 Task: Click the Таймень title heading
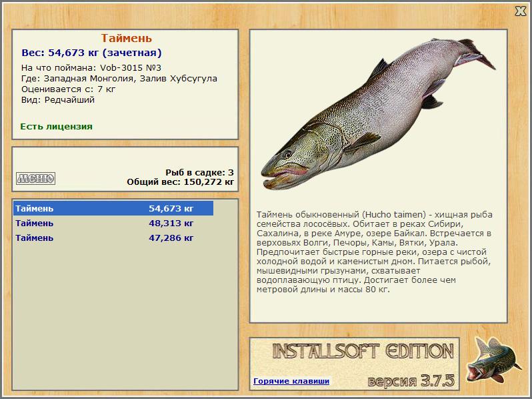click(126, 38)
